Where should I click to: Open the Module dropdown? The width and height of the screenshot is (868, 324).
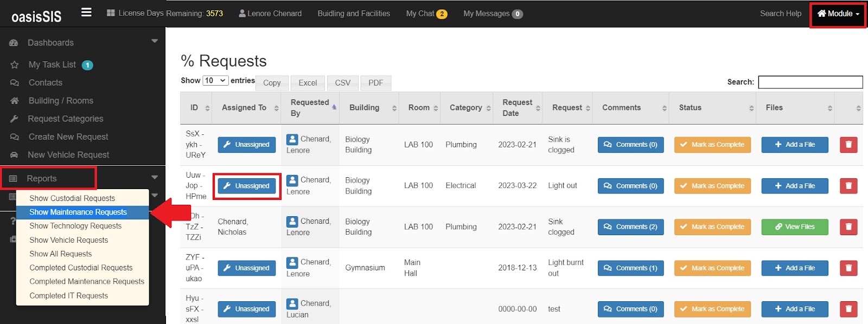pyautogui.click(x=838, y=14)
